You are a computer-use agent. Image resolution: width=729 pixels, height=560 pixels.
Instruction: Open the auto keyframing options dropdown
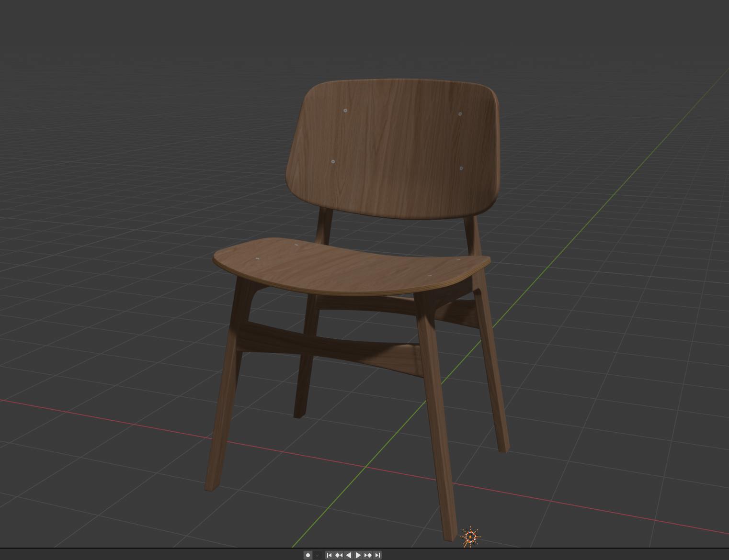[x=317, y=555]
